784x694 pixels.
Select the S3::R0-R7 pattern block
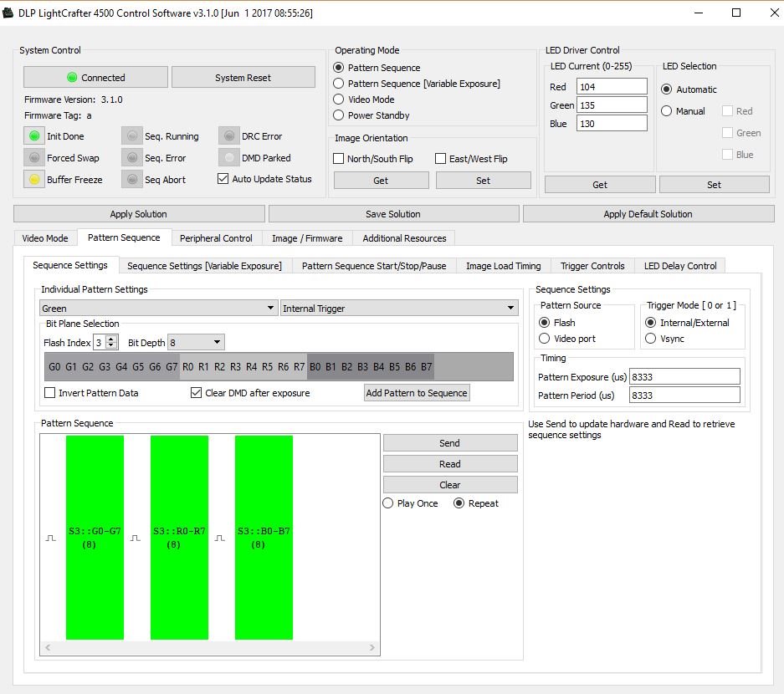click(179, 538)
